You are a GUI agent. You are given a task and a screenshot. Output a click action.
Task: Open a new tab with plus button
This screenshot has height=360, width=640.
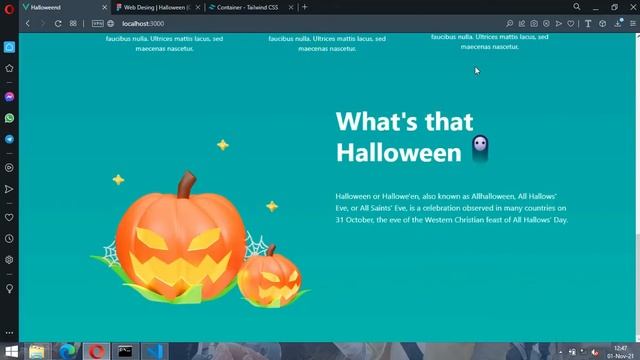(x=304, y=7)
